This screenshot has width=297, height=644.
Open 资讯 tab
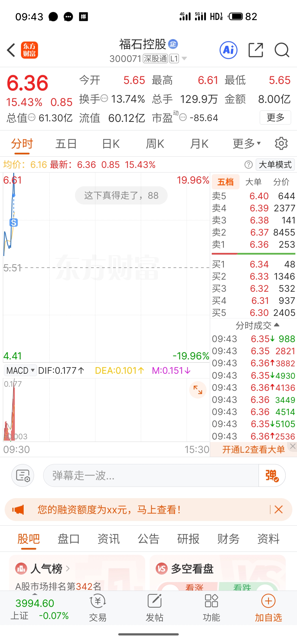tap(109, 539)
